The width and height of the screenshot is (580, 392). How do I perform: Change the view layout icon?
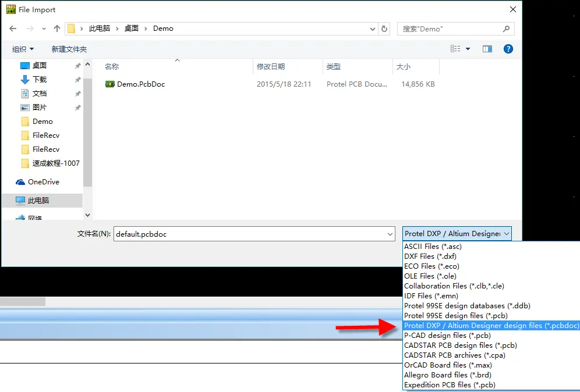[455, 49]
